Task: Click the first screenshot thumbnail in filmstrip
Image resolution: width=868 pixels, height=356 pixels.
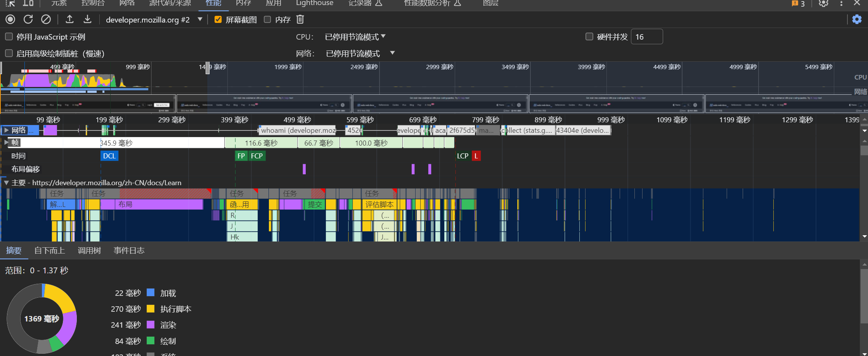Action: 88,104
